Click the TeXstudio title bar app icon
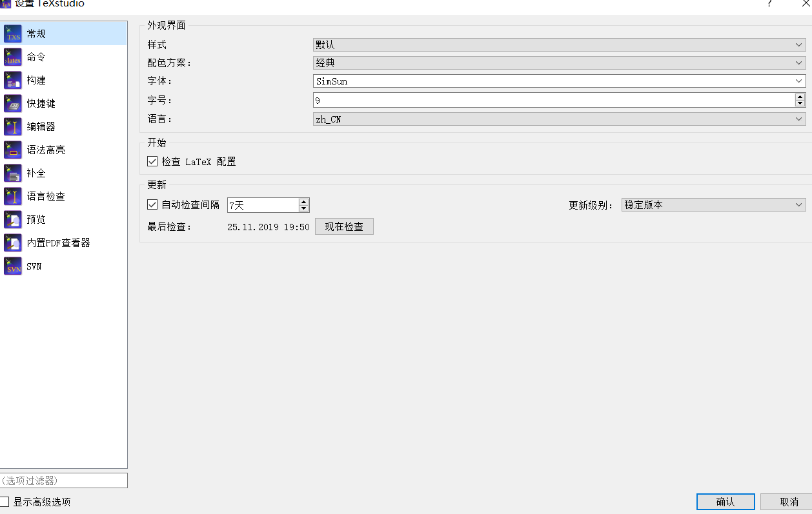Viewport: 812px width, 514px height. [x=6, y=3]
